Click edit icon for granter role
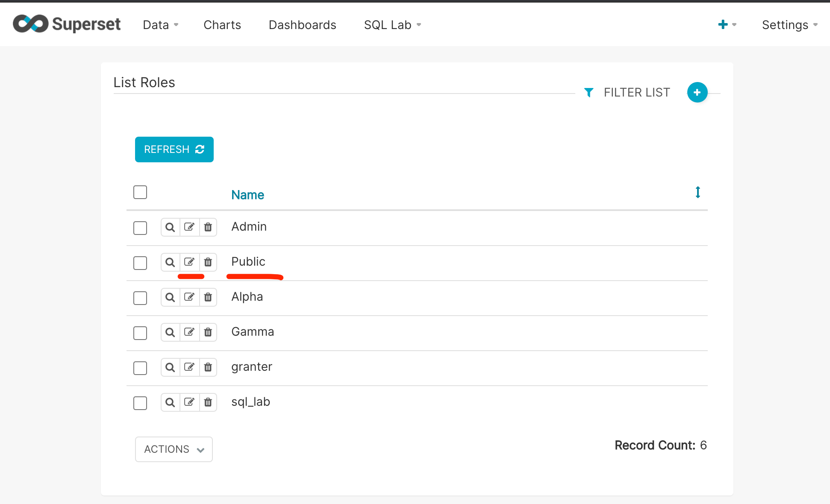Viewport: 830px width, 504px height. tap(189, 367)
